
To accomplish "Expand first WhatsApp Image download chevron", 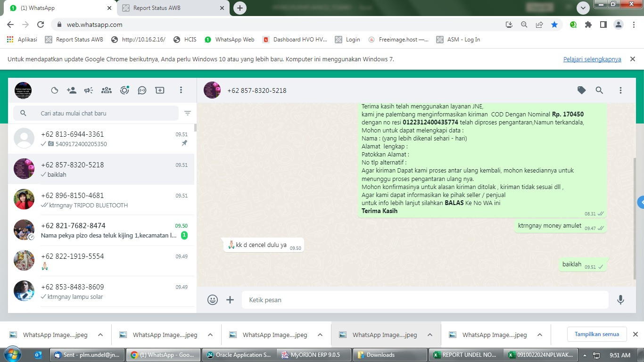I will (x=100, y=335).
